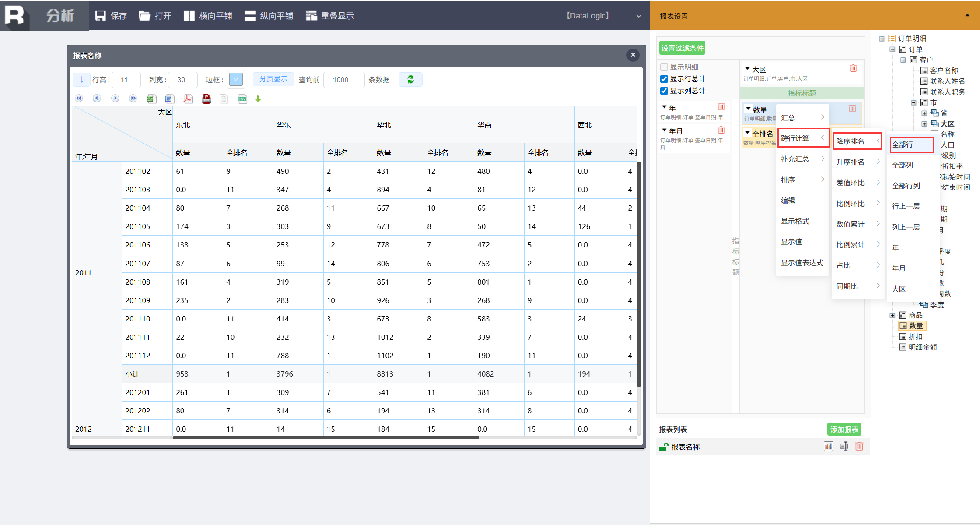This screenshot has height=525, width=980.
Task: Enable the 显示明细 checkbox
Action: tap(664, 67)
